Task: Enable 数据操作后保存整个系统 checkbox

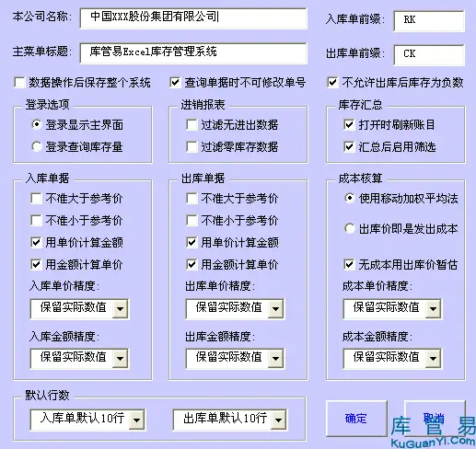Action: 19,83
